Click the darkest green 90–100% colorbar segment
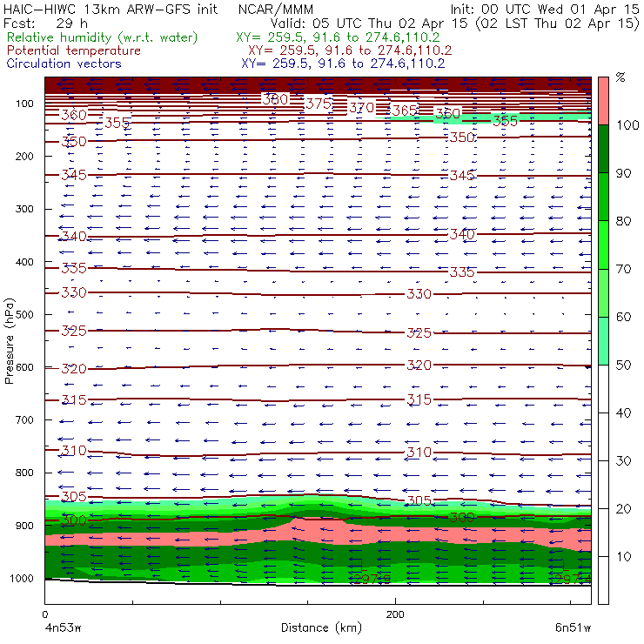 pyautogui.click(x=603, y=149)
